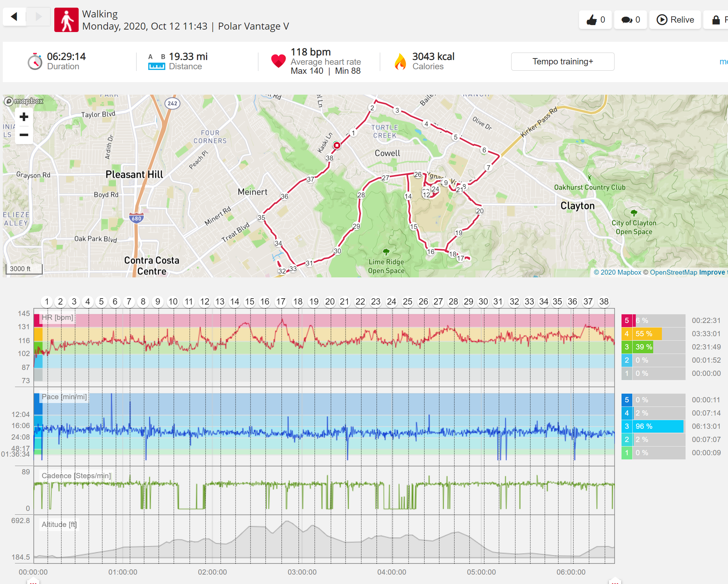Click the route start marker on the map
This screenshot has width=728, height=584.
coord(337,145)
